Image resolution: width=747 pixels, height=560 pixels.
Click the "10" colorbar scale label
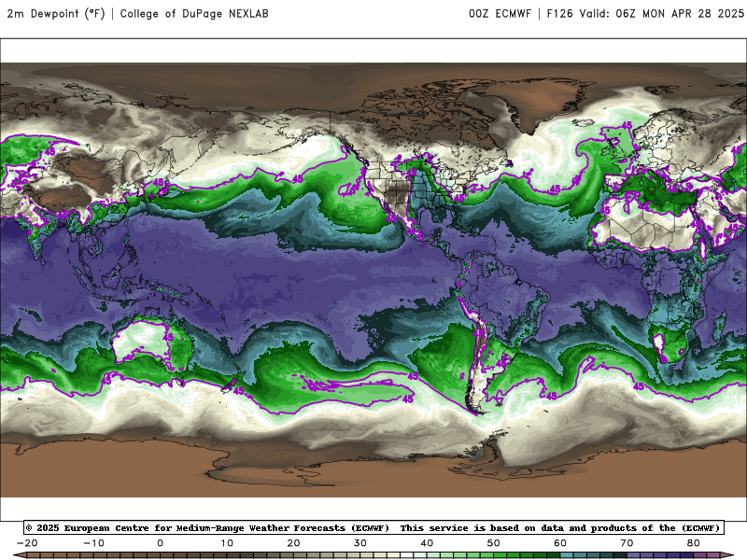point(227,543)
